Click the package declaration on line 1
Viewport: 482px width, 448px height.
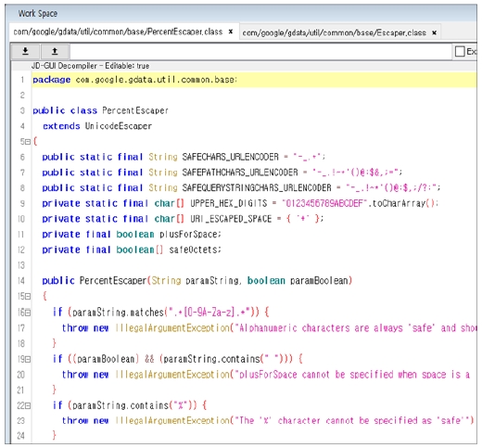point(134,80)
